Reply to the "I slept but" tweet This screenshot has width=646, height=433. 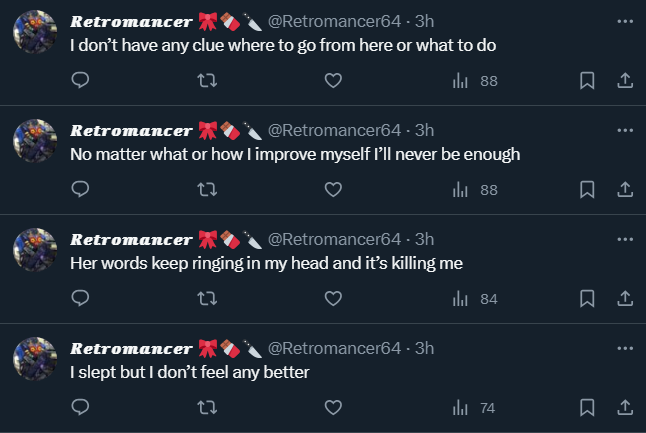(x=82, y=407)
